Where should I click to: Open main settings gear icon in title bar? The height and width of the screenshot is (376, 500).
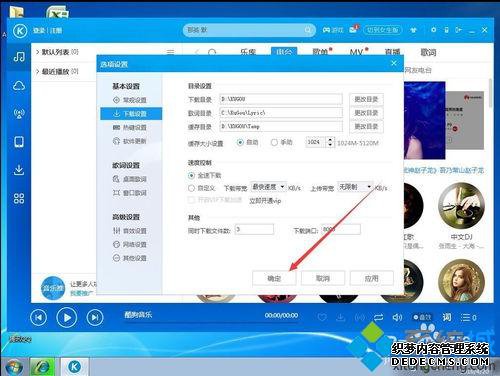click(433, 30)
